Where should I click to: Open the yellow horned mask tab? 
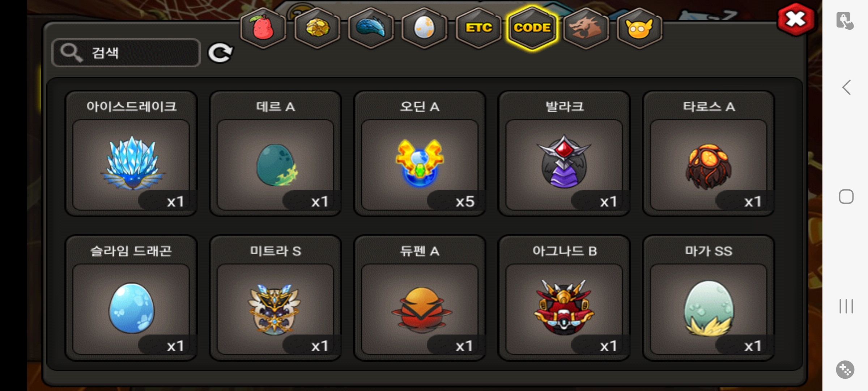point(639,28)
